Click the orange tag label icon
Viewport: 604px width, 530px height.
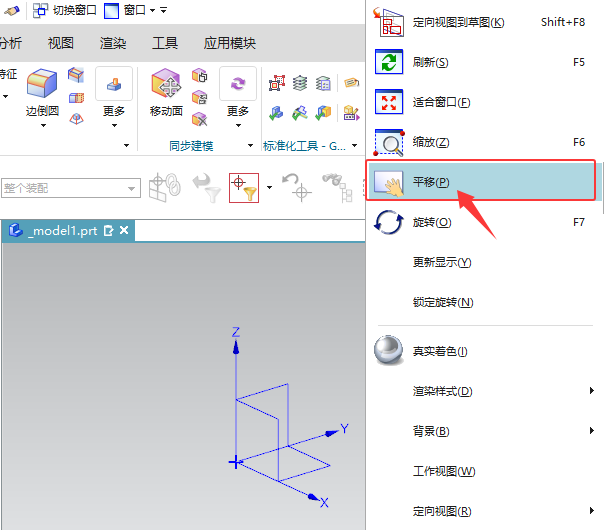(351, 82)
